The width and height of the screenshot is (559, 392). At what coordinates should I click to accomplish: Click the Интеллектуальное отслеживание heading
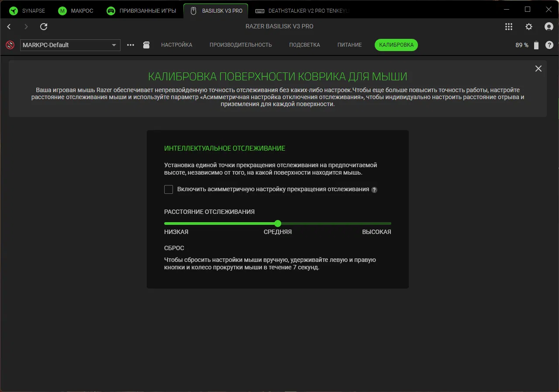pos(224,148)
